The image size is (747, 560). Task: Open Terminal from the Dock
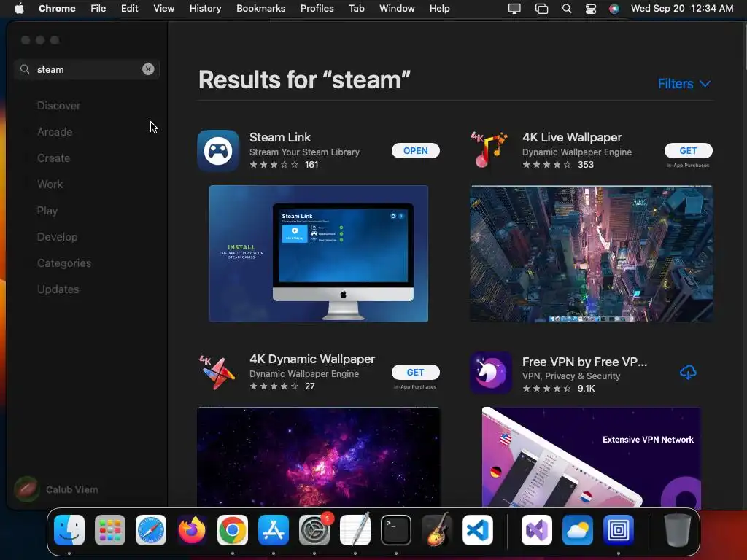point(396,529)
